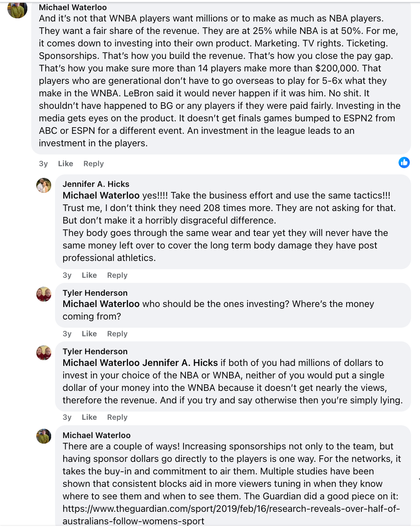Like Tyler Henderson's 'who should be investing' reply

pyautogui.click(x=89, y=334)
